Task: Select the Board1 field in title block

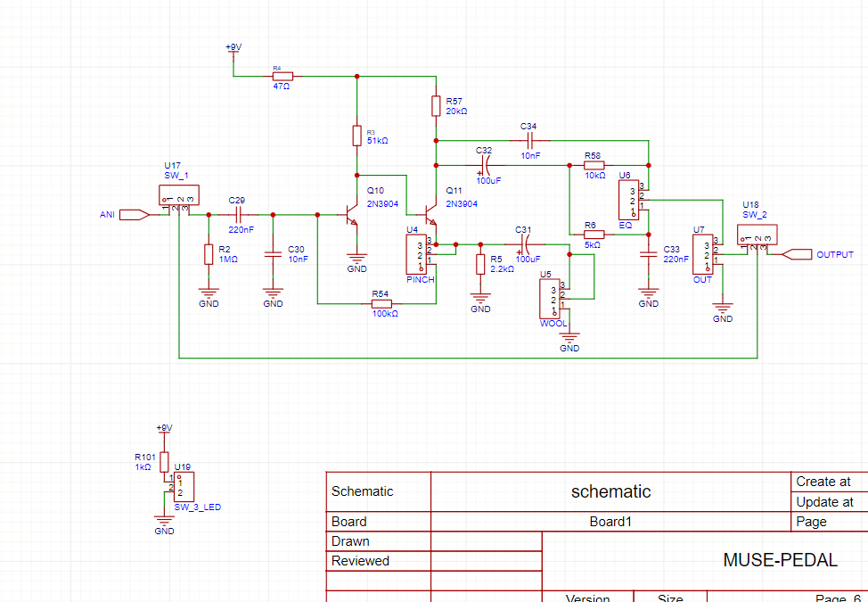Action: (610, 522)
